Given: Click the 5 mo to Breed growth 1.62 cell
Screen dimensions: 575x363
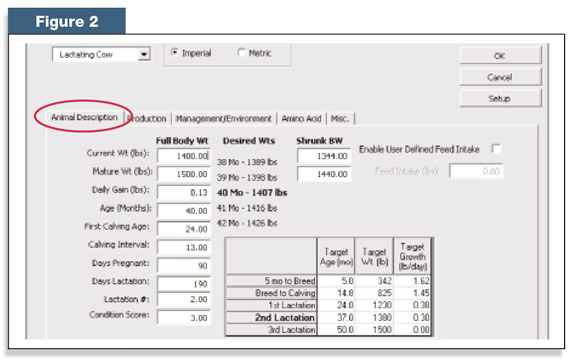Looking at the screenshot, I should (413, 281).
